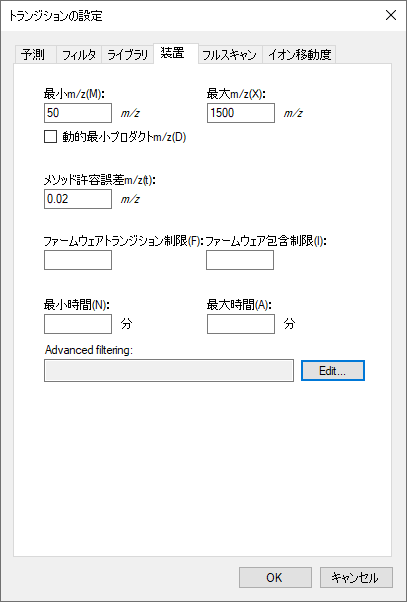Go to the フルスキャン tab
Viewport: 407px width, 602px height.
(230, 55)
